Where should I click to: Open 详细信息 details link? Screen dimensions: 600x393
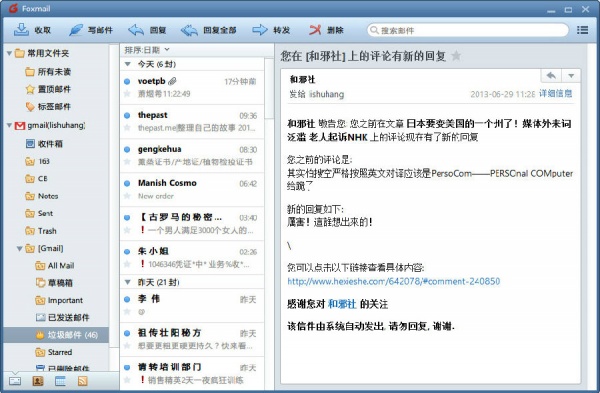555,93
